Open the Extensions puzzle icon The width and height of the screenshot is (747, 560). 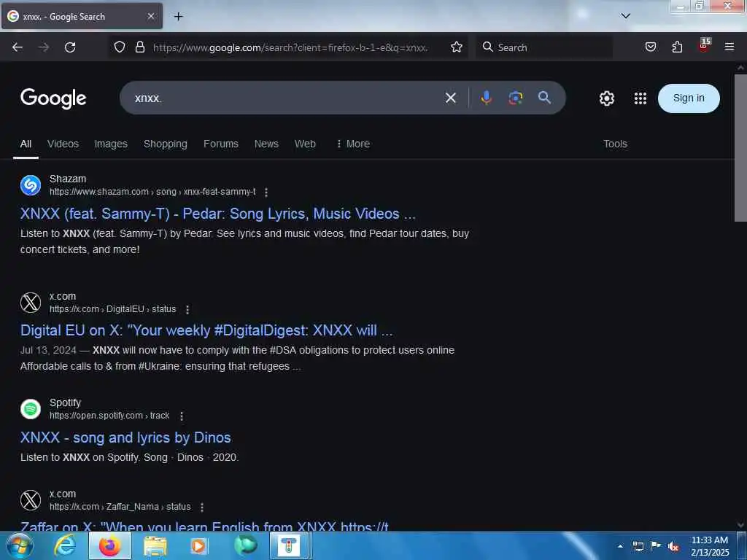[x=677, y=47]
